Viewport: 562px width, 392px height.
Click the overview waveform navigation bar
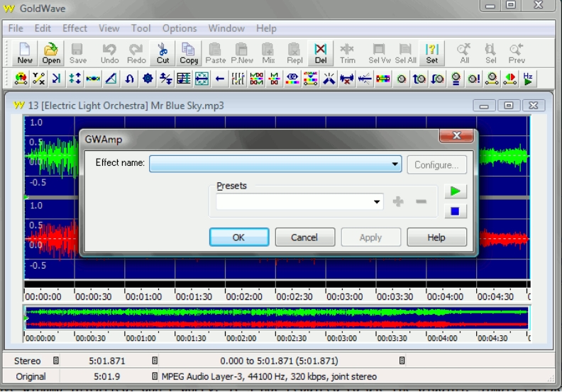[x=277, y=318]
